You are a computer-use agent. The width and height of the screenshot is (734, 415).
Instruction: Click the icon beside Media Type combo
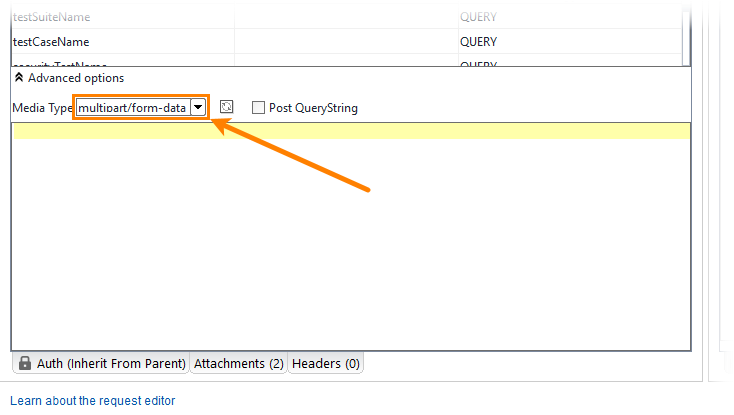(x=227, y=107)
